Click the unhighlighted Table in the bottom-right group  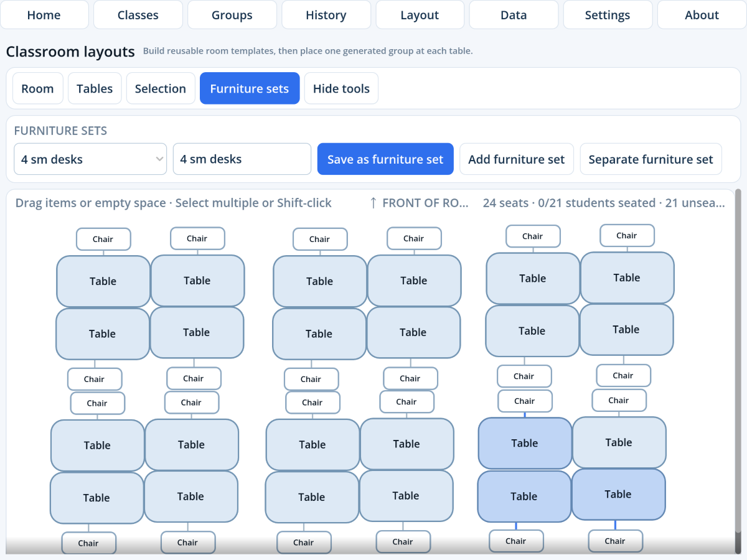click(619, 442)
